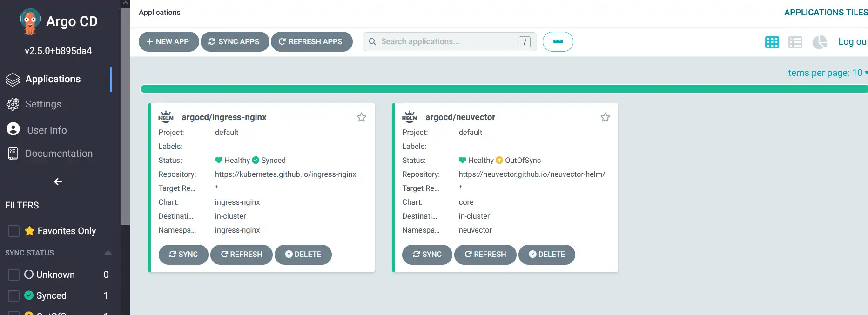Image resolution: width=868 pixels, height=315 pixels.
Task: Click the Helm icon on ingress-nginx card
Action: [166, 117]
